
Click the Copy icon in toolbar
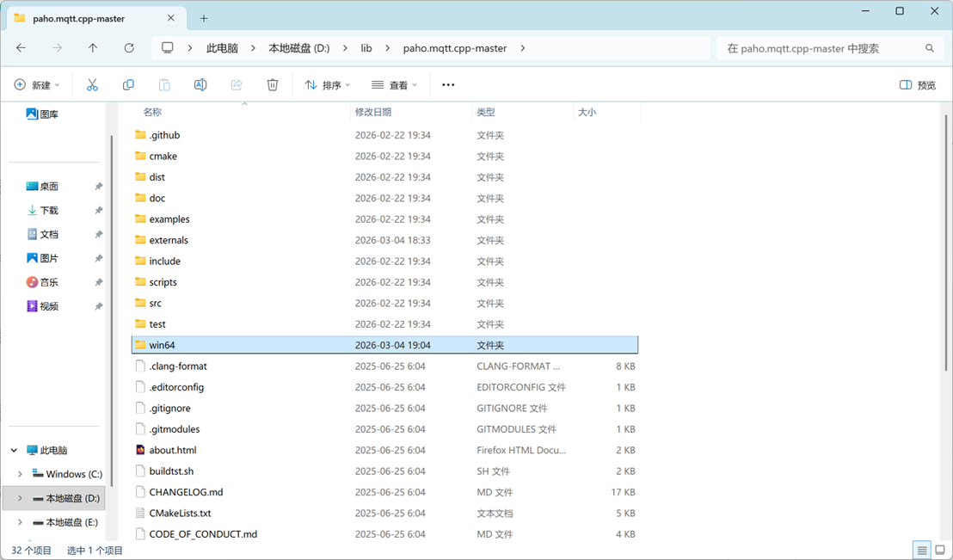[x=128, y=85]
